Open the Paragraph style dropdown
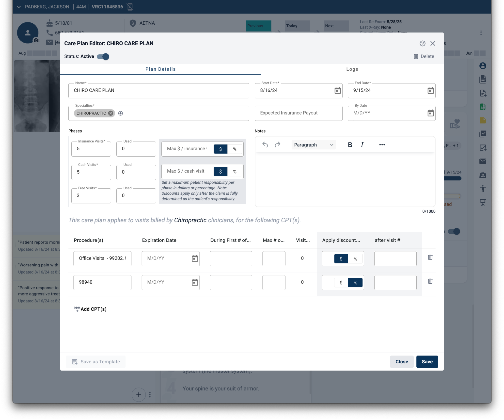Screen dimensions: 504x420 tap(313, 145)
